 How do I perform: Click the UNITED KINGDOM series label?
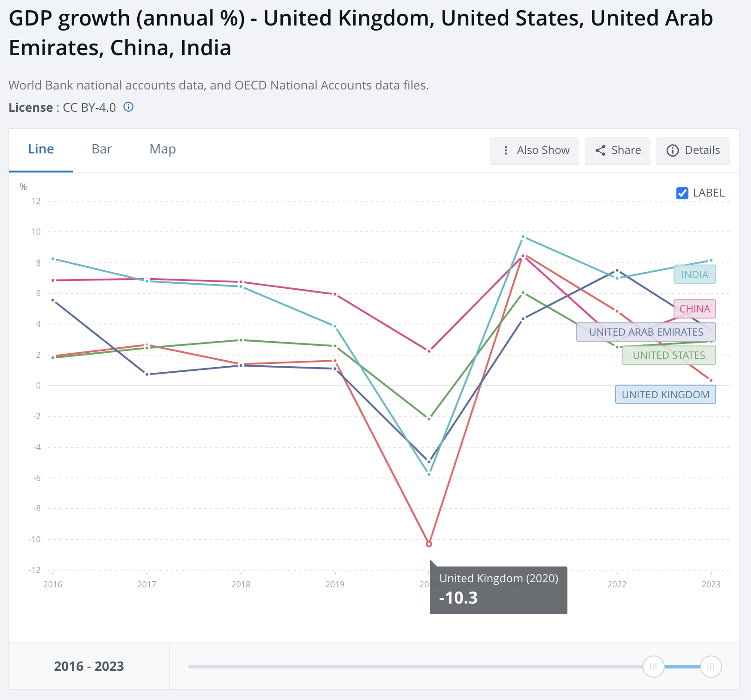(666, 394)
